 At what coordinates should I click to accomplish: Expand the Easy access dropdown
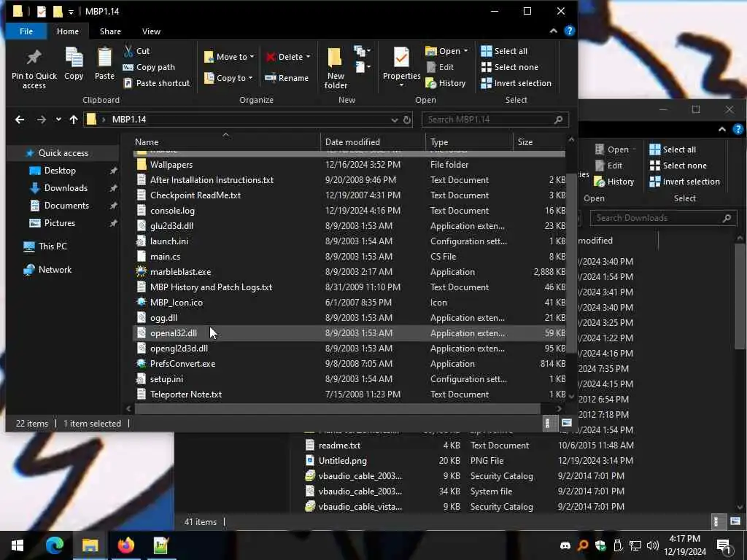(362, 67)
